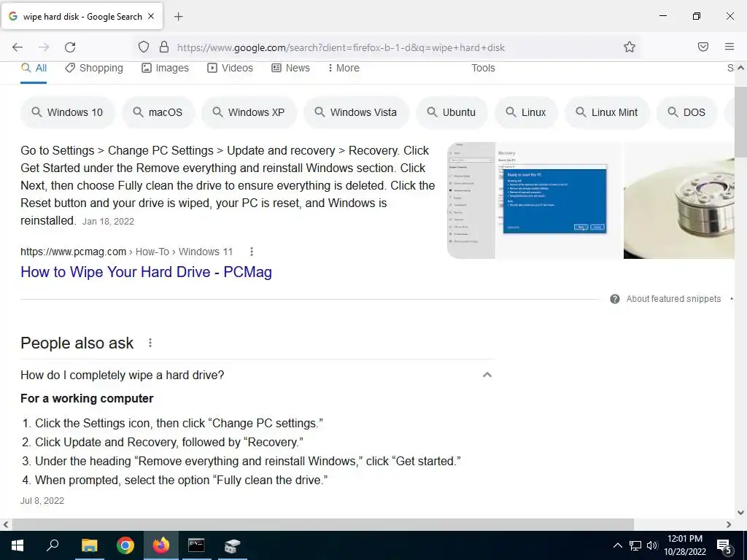Switch to Shopping results

pyautogui.click(x=94, y=68)
